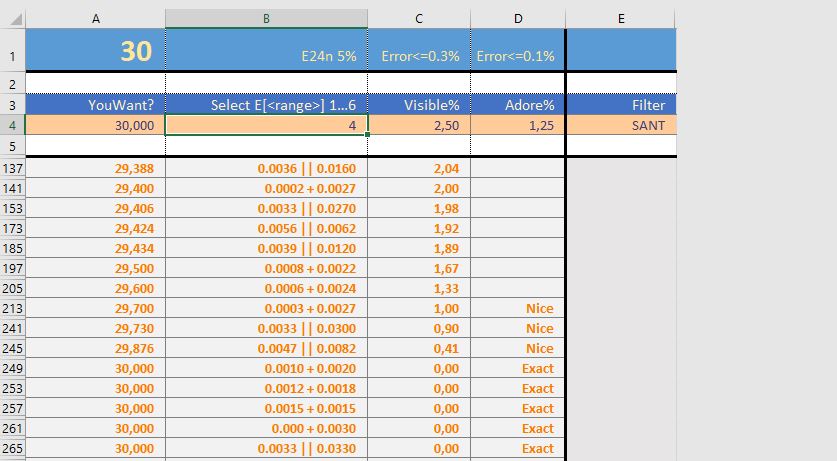Click the 2,50 Visible% value cell
Viewport: 837px width, 461px height.
(x=419, y=125)
